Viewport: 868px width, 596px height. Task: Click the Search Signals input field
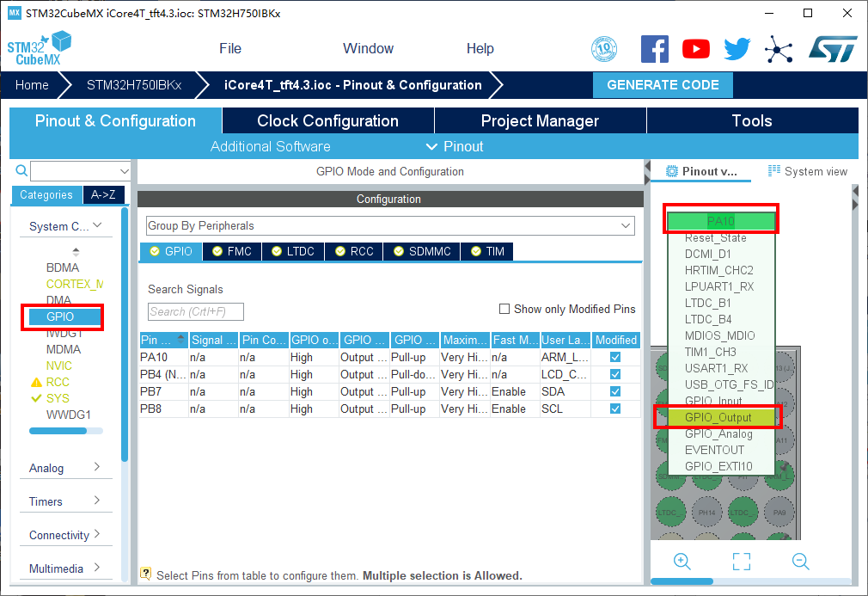196,311
